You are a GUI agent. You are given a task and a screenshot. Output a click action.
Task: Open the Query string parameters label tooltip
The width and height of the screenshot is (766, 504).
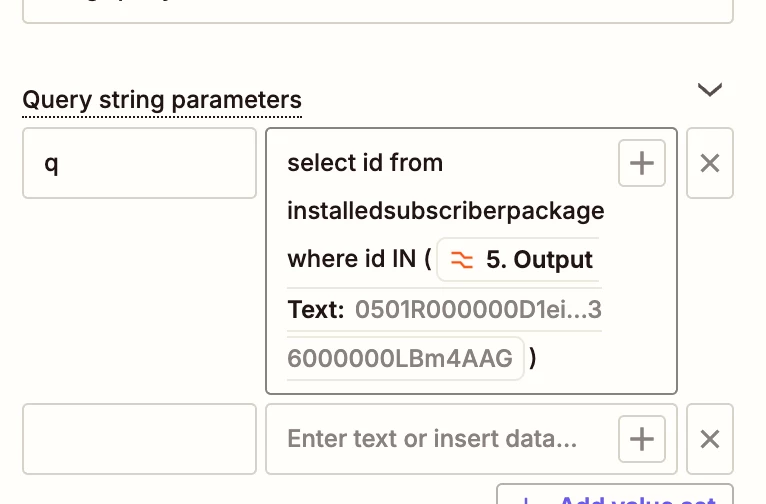pyautogui.click(x=162, y=100)
